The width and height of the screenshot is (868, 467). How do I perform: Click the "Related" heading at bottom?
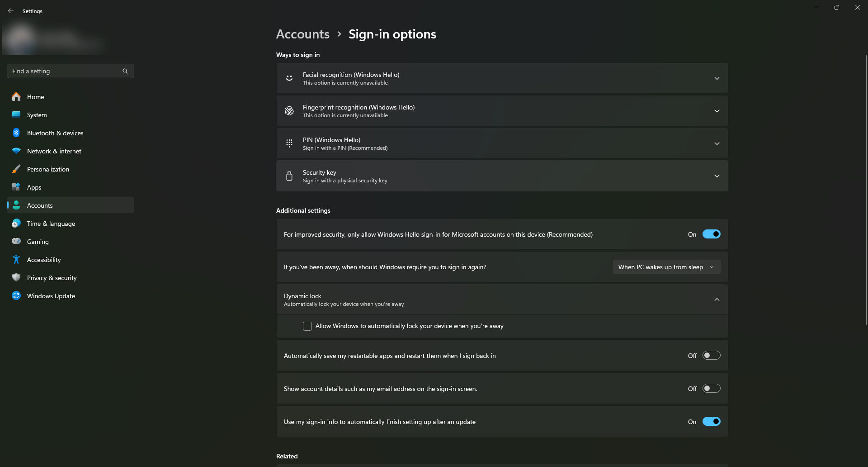287,456
